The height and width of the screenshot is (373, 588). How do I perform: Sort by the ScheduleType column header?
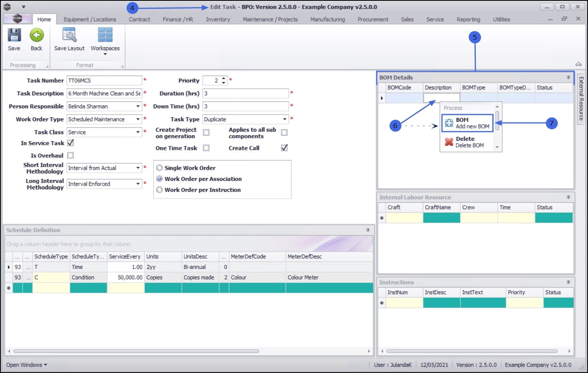click(51, 256)
